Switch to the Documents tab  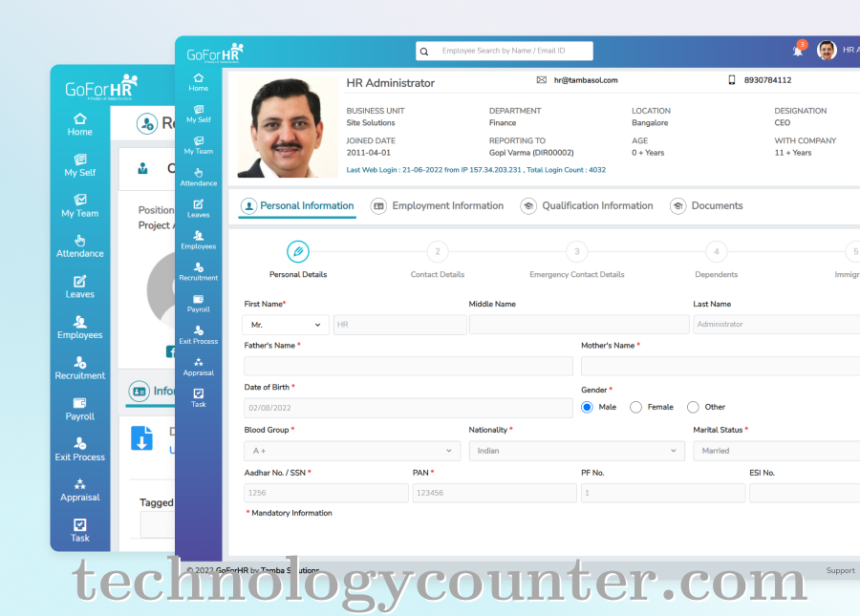[706, 206]
